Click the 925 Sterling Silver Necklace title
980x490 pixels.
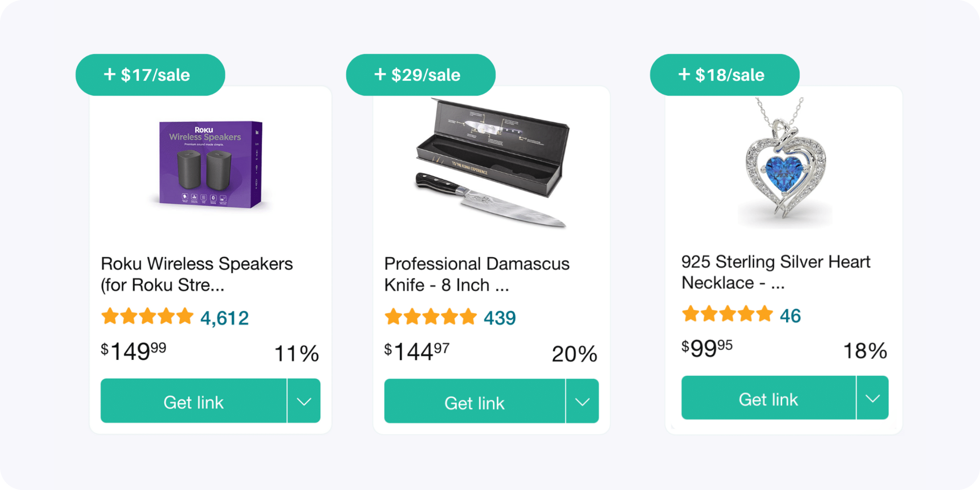pos(776,272)
